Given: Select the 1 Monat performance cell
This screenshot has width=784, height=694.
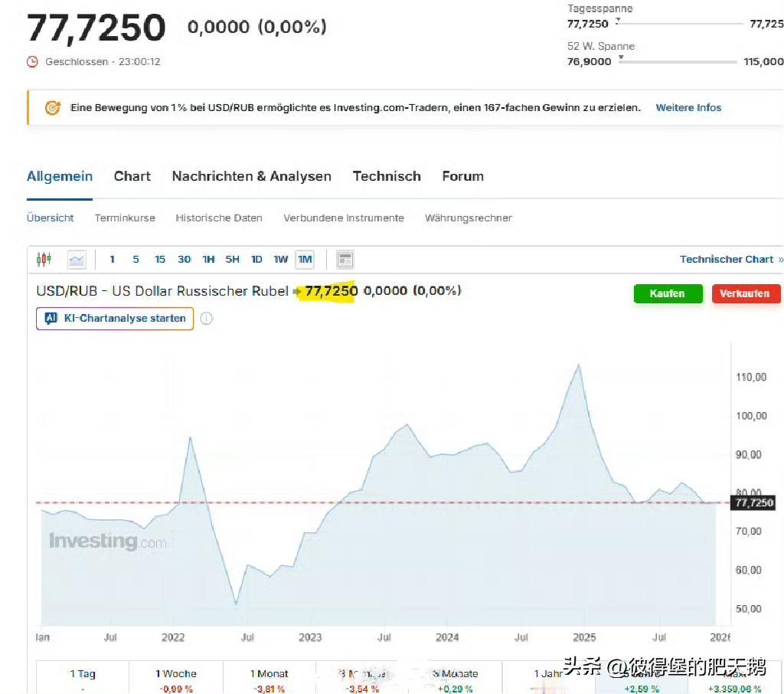Looking at the screenshot, I should [269, 678].
